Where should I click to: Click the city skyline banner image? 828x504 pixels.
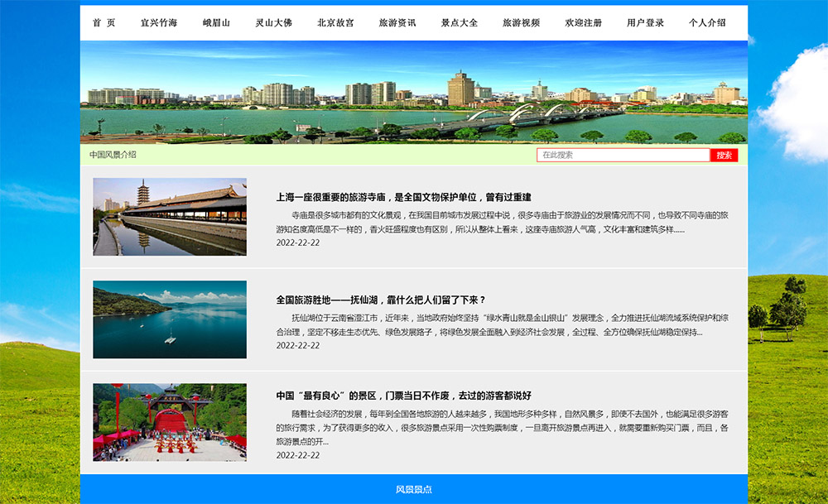coord(414,93)
